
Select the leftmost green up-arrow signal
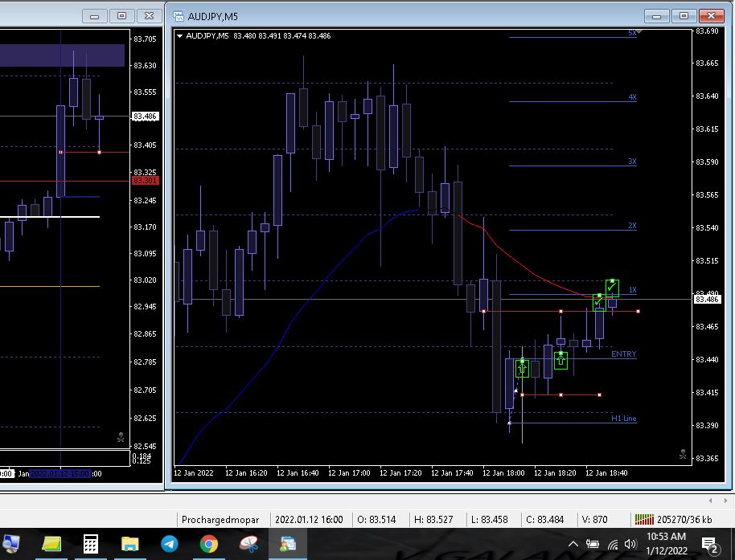pos(522,368)
